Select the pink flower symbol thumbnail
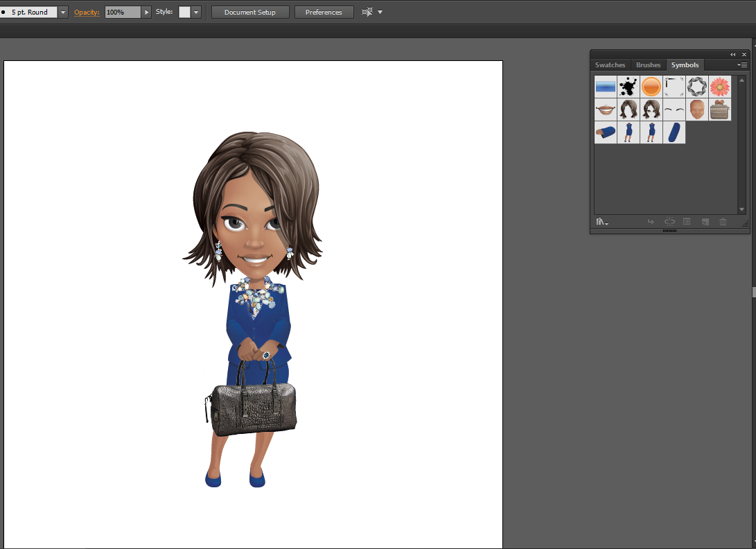Screen dimensions: 756x549 point(720,87)
